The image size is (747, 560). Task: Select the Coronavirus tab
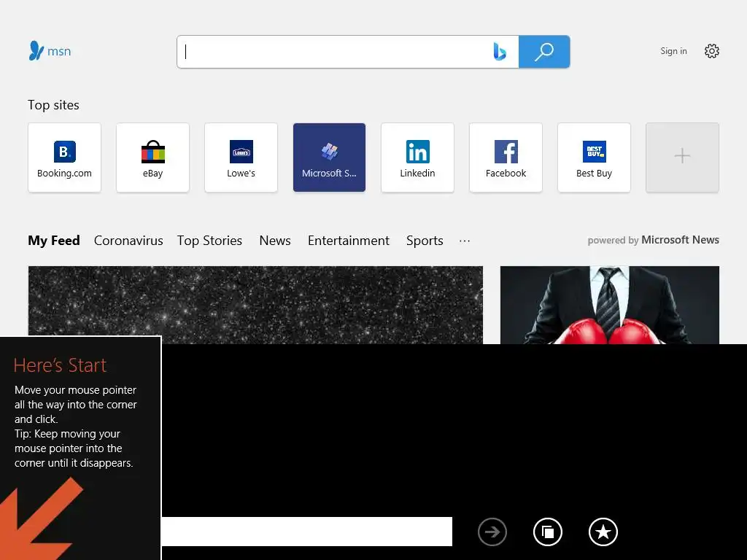128,241
